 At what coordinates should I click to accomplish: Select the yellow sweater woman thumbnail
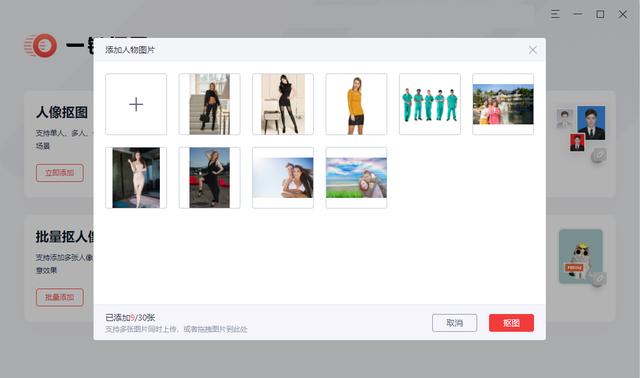(x=356, y=104)
